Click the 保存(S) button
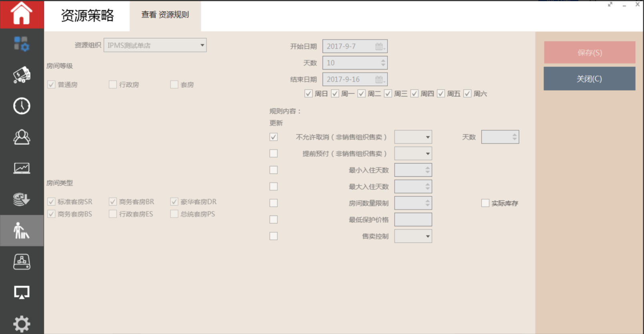 (x=589, y=52)
